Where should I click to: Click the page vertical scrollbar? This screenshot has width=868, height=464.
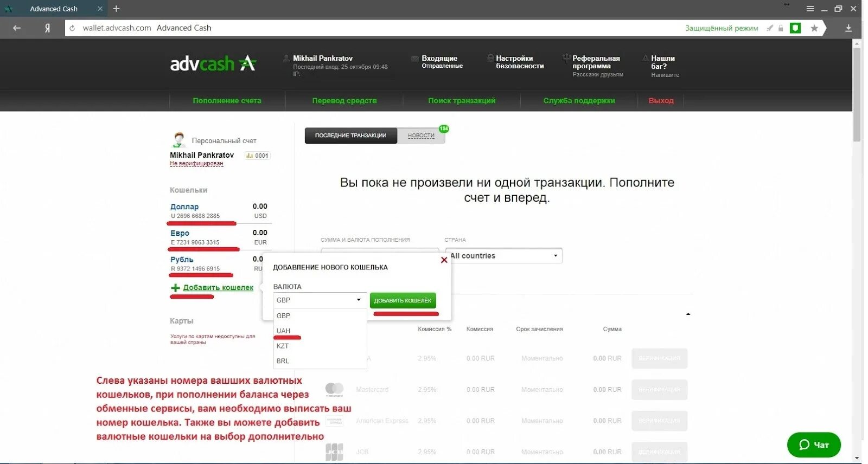click(x=857, y=95)
